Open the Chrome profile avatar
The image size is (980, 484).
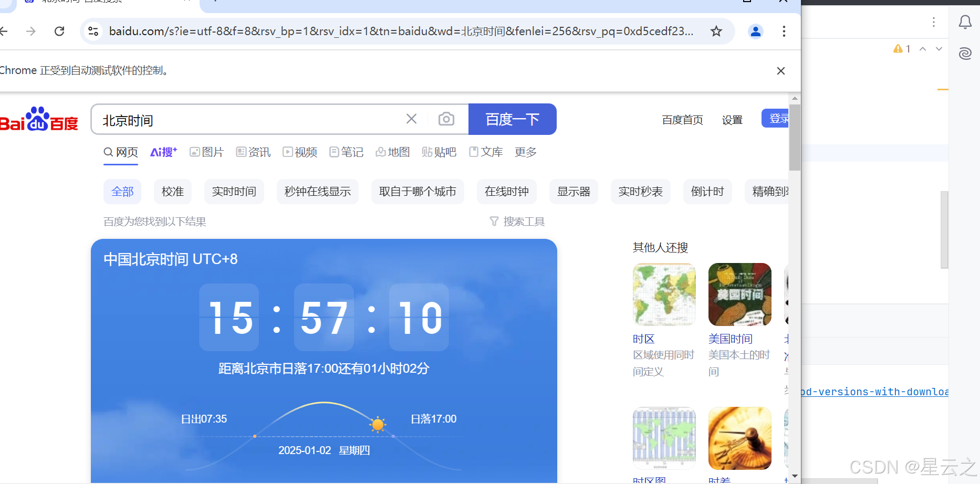point(755,31)
